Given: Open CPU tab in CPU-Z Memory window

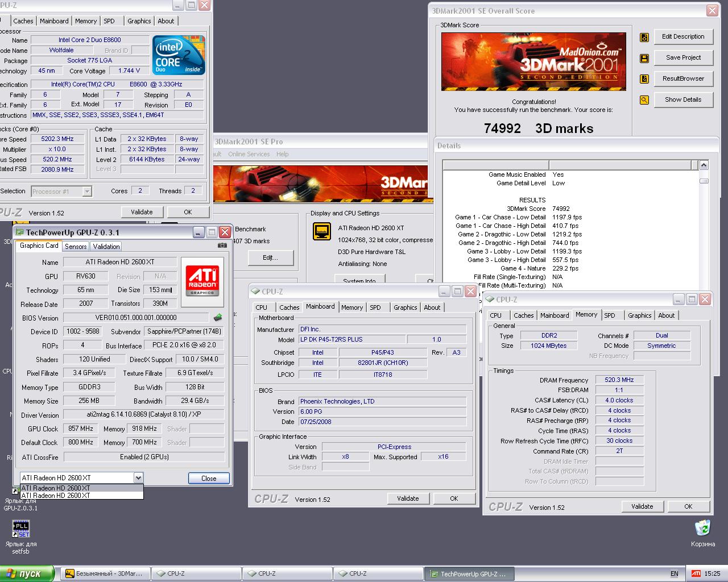Looking at the screenshot, I should (496, 315).
